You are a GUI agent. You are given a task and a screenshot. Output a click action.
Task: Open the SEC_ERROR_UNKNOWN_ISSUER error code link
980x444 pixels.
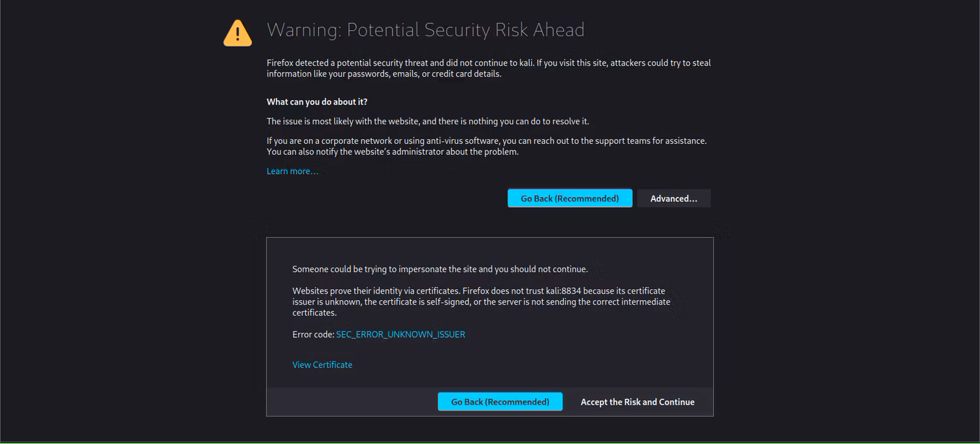[x=400, y=334]
